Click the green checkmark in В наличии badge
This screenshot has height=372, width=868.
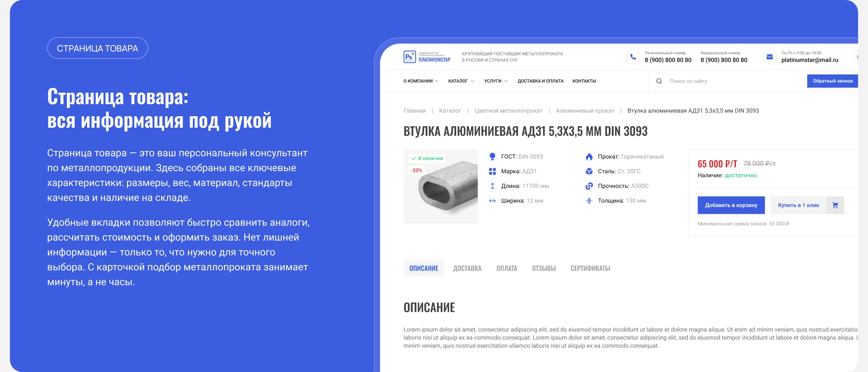414,158
